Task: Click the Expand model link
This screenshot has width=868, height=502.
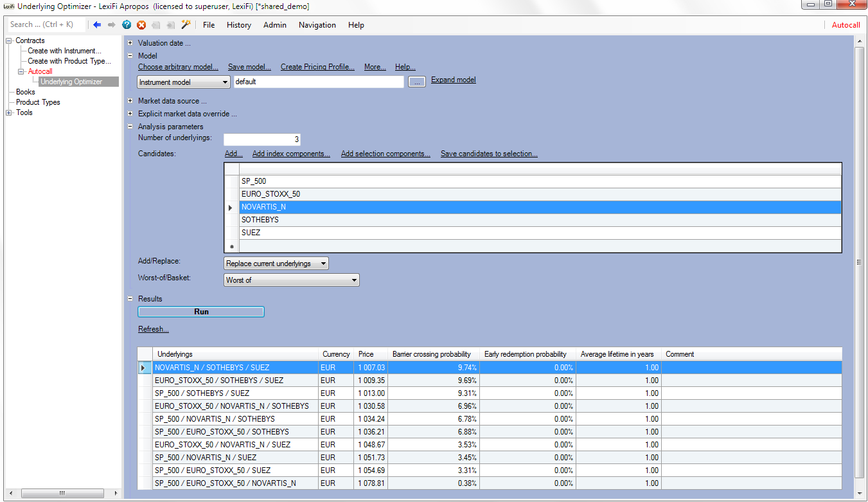Action: [x=454, y=80]
